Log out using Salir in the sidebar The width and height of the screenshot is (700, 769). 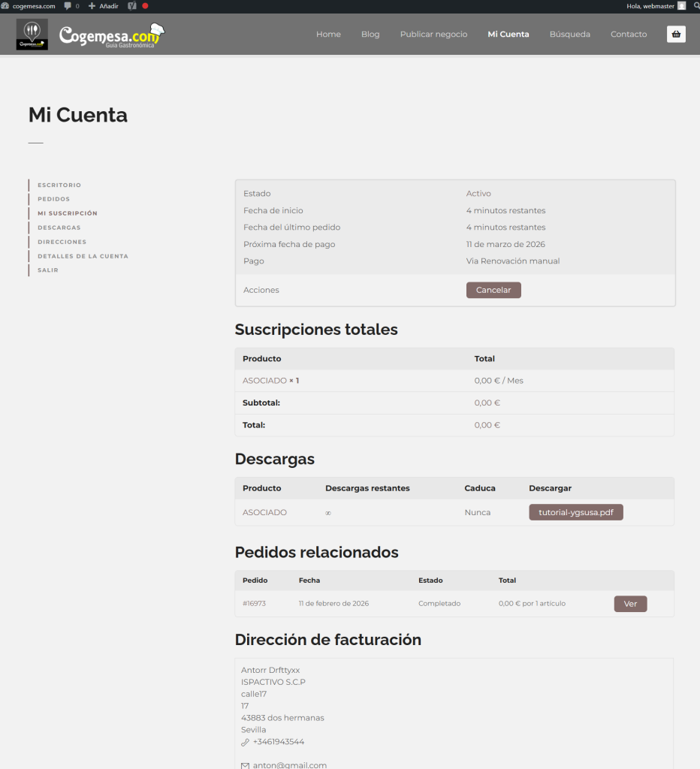click(48, 270)
